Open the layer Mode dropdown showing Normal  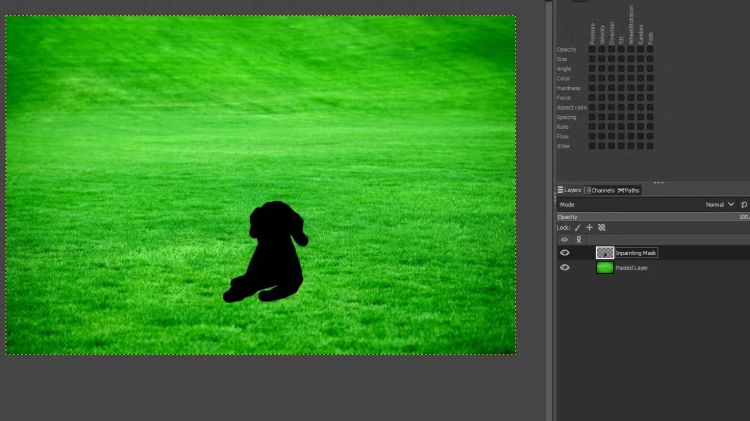pos(719,204)
